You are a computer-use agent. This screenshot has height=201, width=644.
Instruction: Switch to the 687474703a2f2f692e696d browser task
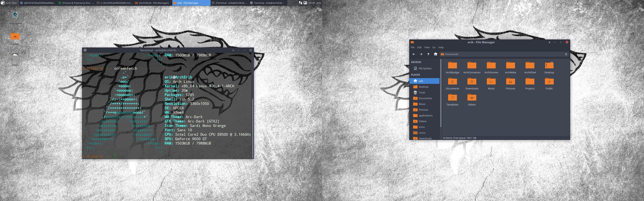point(38,3)
